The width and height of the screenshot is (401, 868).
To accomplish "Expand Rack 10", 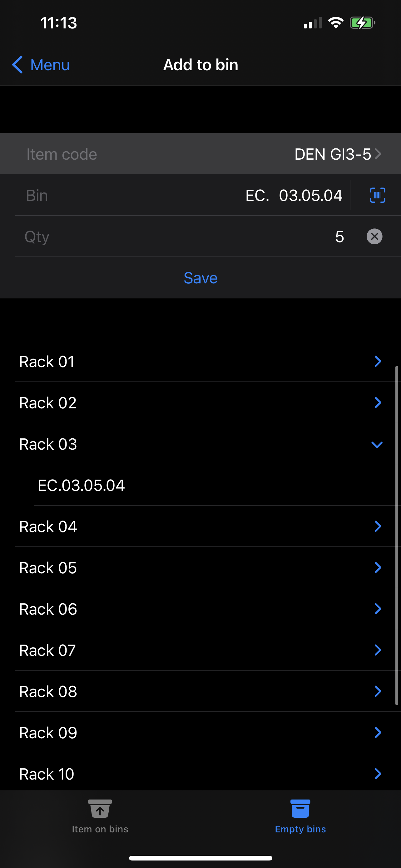I will 378,774.
